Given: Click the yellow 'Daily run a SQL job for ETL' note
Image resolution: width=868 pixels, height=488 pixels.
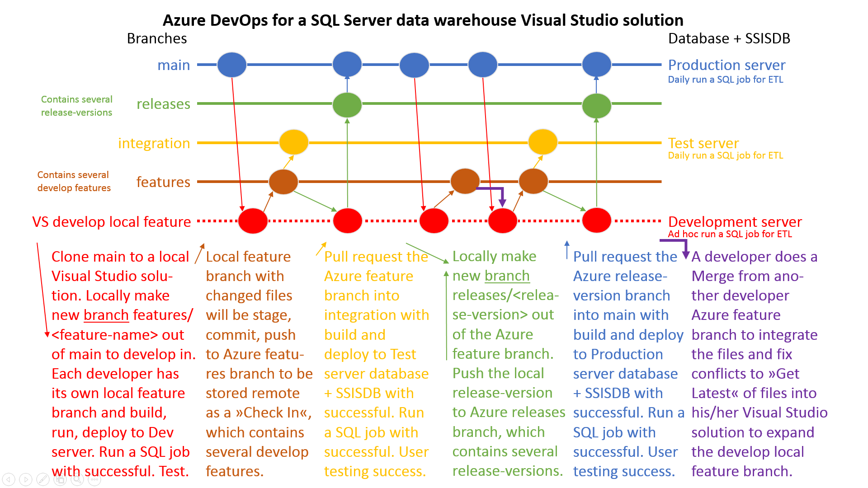Looking at the screenshot, I should (x=726, y=155).
